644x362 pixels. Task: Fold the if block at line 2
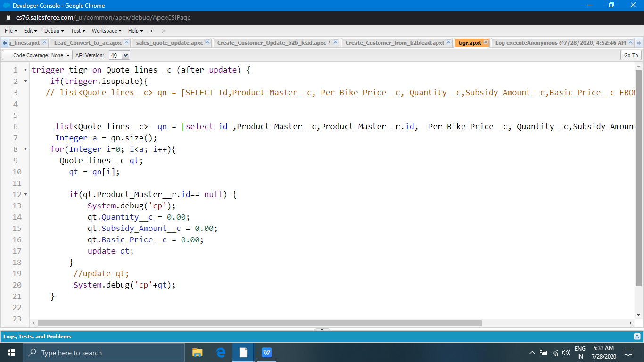(x=25, y=82)
